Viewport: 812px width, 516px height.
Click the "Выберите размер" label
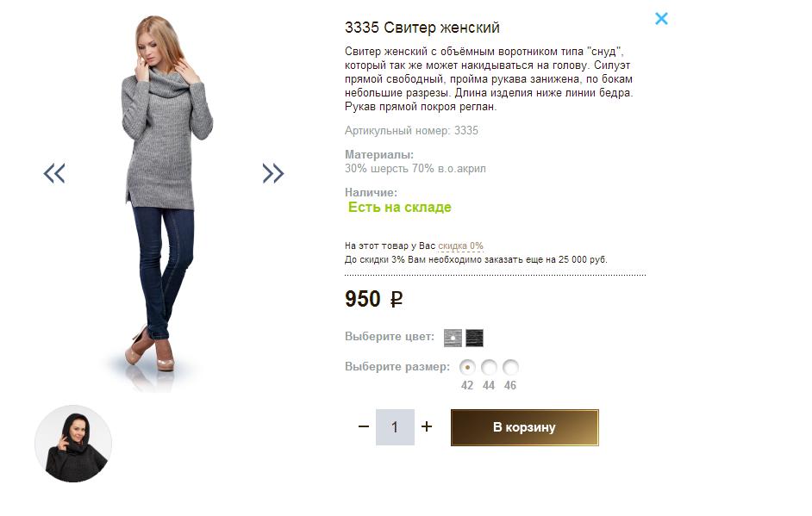coord(397,367)
